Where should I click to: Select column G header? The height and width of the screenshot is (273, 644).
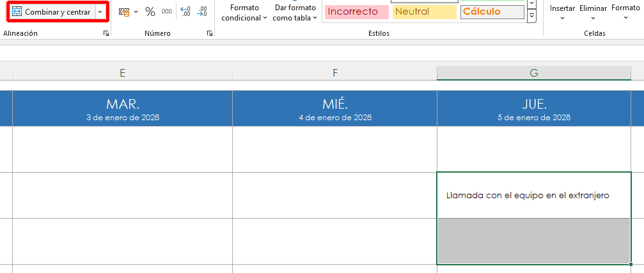(x=534, y=73)
